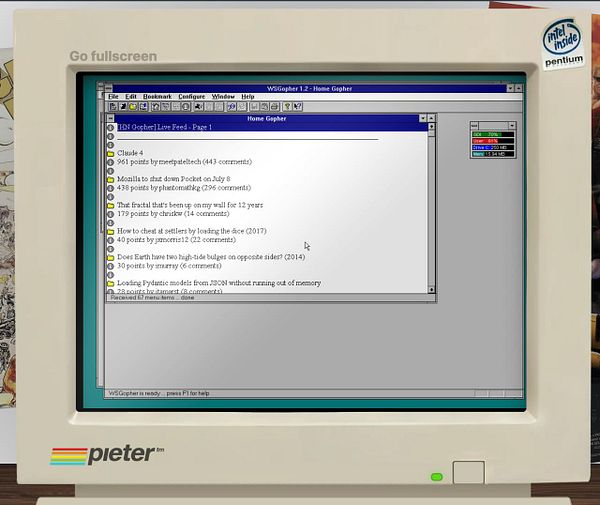Click the green GDI usage bar in the monitor widget
Image resolution: width=600 pixels, height=505 pixels.
493,134
